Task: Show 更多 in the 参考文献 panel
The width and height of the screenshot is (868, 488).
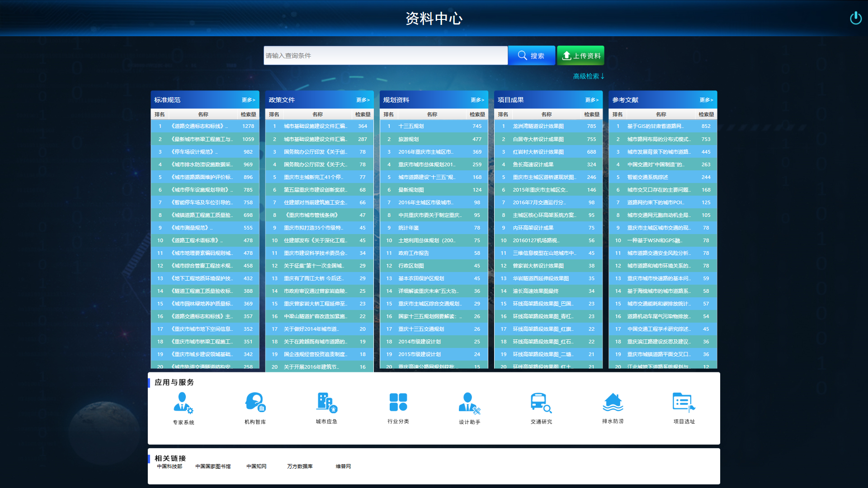Action: (706, 100)
